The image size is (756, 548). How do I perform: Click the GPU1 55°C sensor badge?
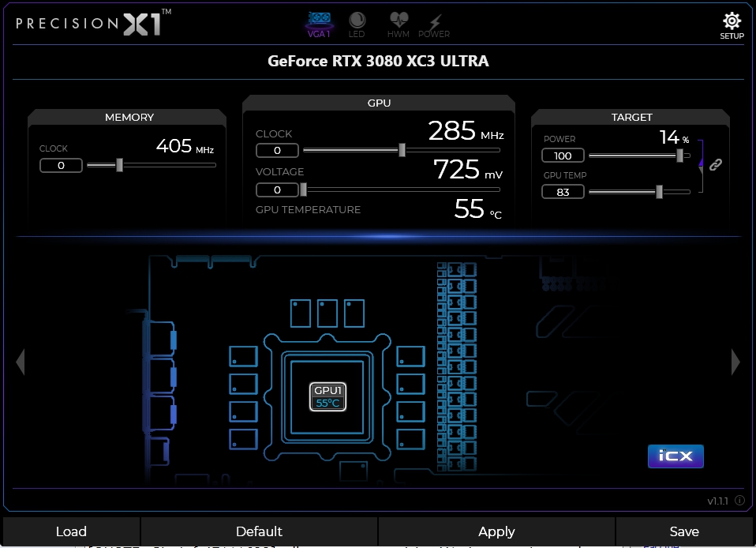click(327, 396)
